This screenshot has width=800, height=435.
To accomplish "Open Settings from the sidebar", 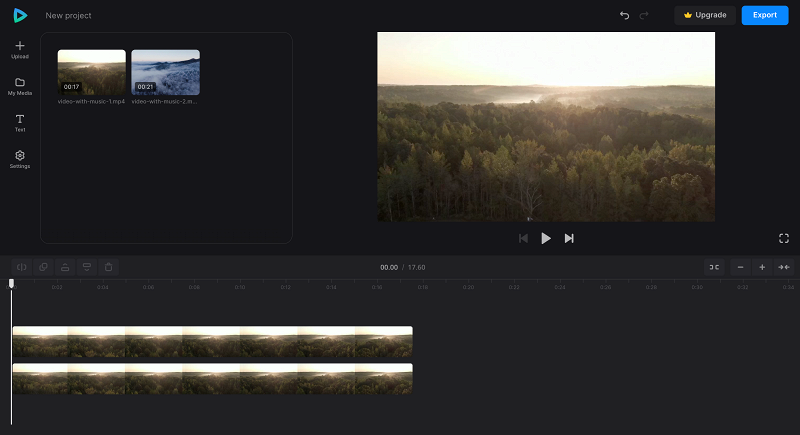I will tap(20, 160).
